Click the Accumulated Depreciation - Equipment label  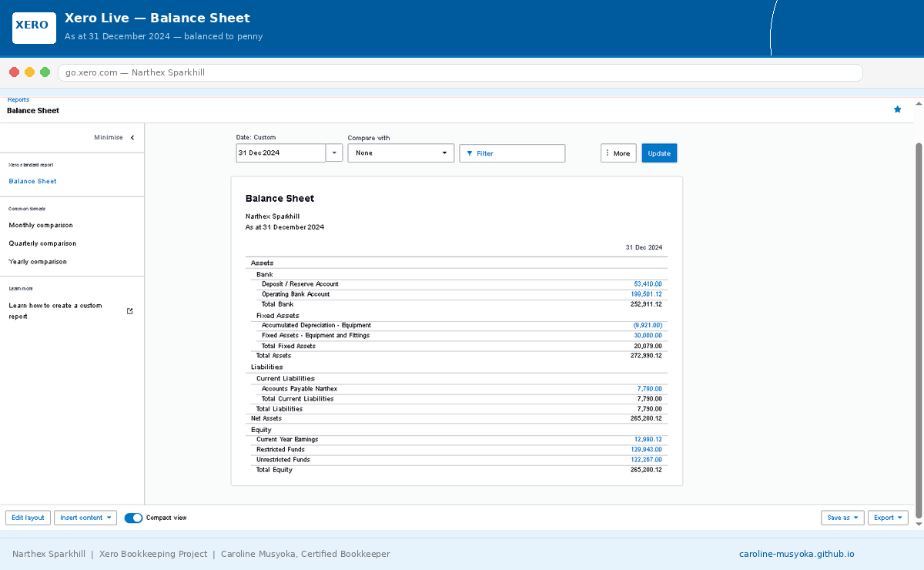coord(316,326)
